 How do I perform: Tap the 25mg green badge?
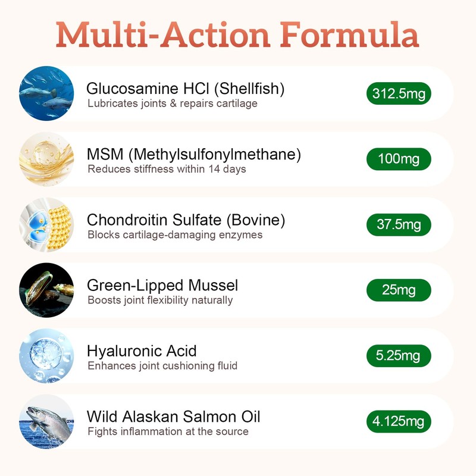click(398, 290)
